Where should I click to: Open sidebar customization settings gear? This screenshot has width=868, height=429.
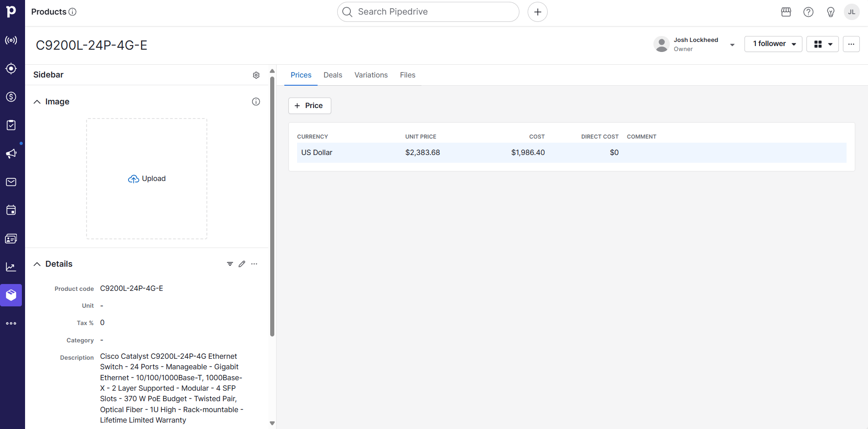click(256, 75)
